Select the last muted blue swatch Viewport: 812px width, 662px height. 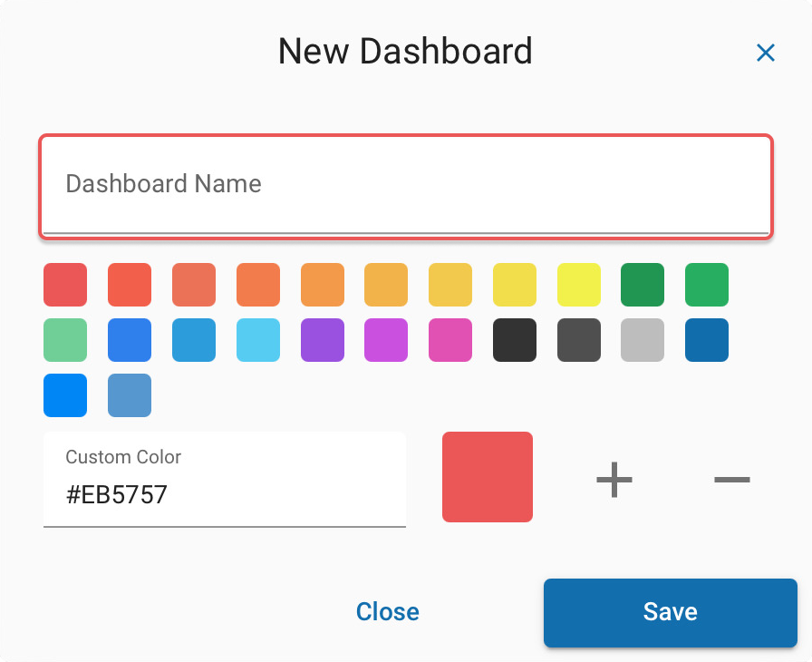(x=130, y=395)
